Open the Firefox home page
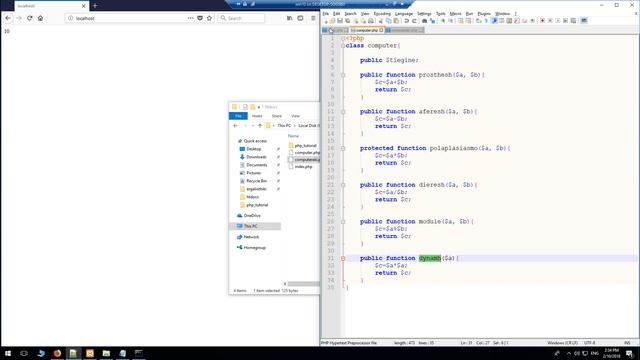The height and width of the screenshot is (360, 640). pyautogui.click(x=40, y=18)
